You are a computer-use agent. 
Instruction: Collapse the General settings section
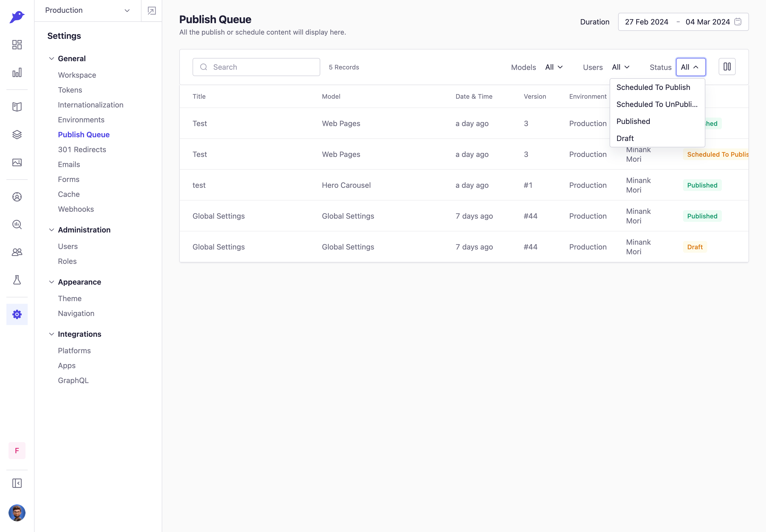click(52, 59)
